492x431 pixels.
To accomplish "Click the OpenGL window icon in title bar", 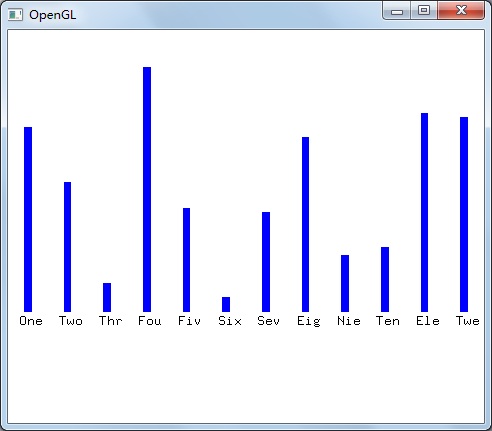I will pyautogui.click(x=15, y=15).
